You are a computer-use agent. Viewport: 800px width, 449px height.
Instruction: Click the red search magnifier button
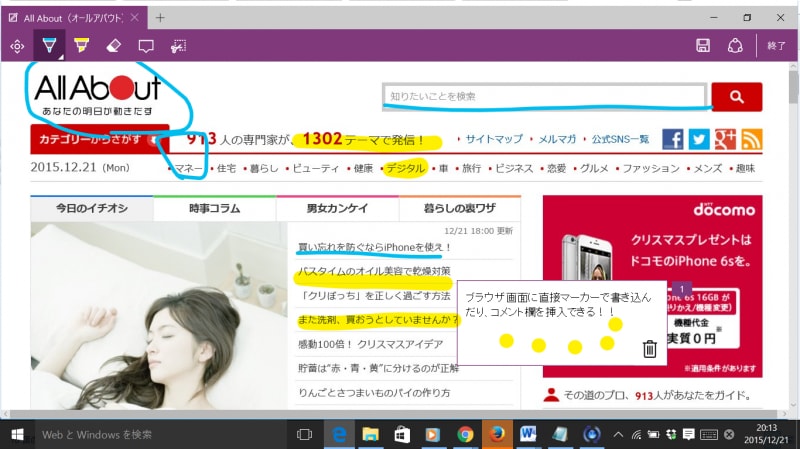pyautogui.click(x=737, y=96)
